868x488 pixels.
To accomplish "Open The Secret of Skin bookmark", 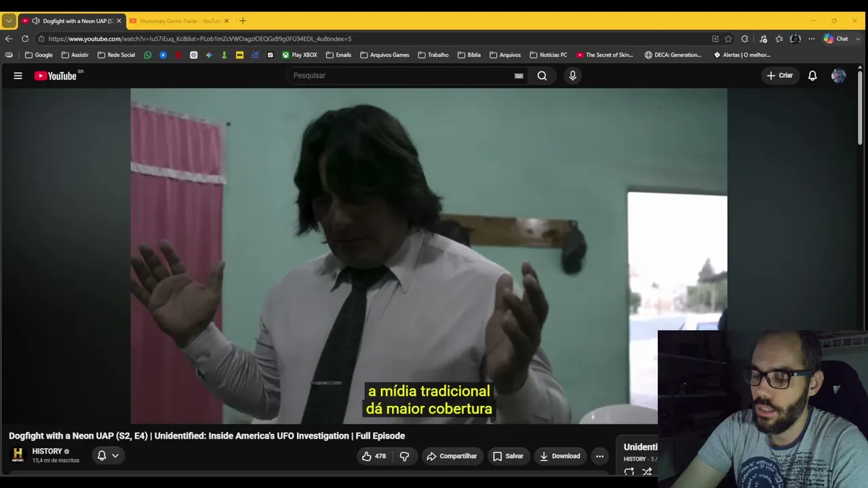I will (605, 55).
